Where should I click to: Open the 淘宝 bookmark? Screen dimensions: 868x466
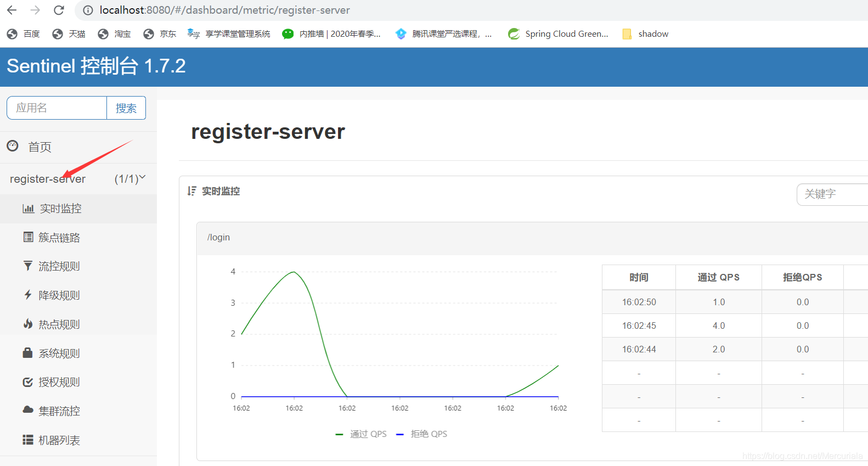(114, 34)
